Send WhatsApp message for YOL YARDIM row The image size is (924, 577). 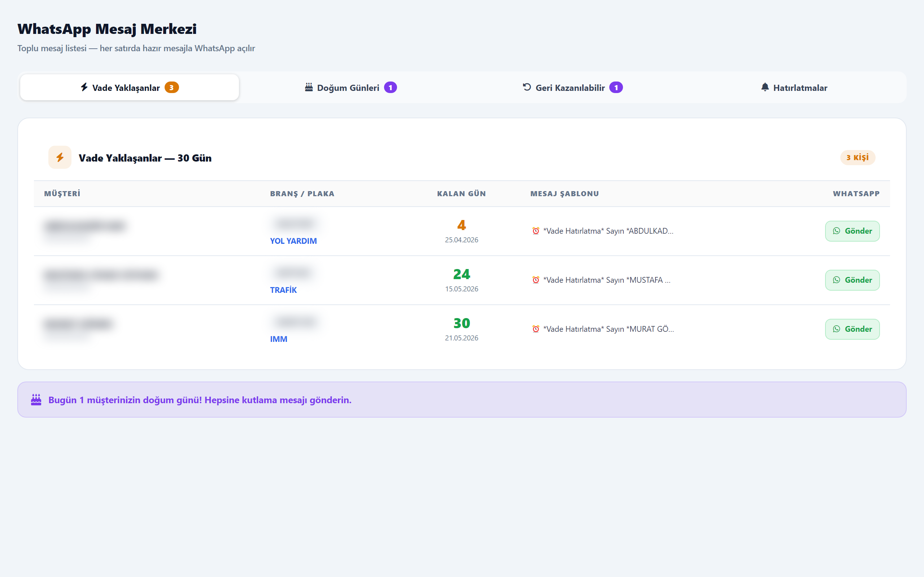tap(852, 231)
